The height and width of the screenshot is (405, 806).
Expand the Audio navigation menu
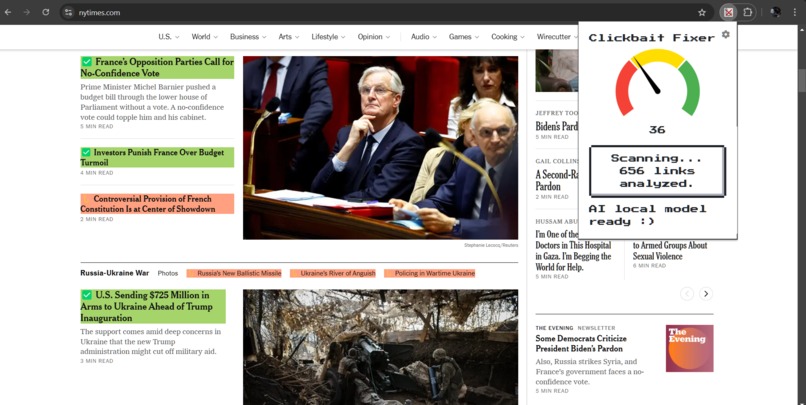tap(424, 36)
